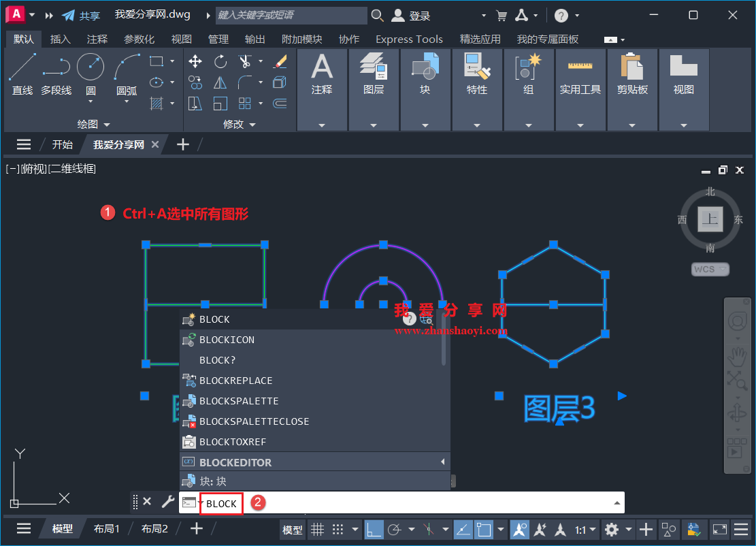Viewport: 756px width, 546px height.
Task: Toggle grid display in status bar
Action: coord(318,529)
